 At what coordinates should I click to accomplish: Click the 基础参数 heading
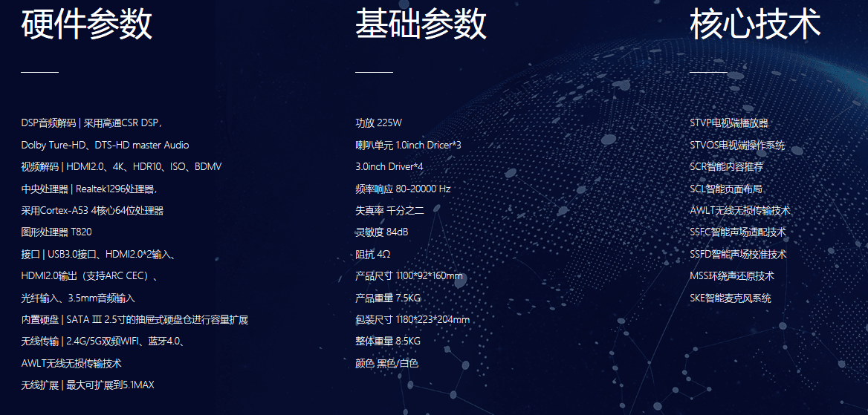pyautogui.click(x=421, y=24)
